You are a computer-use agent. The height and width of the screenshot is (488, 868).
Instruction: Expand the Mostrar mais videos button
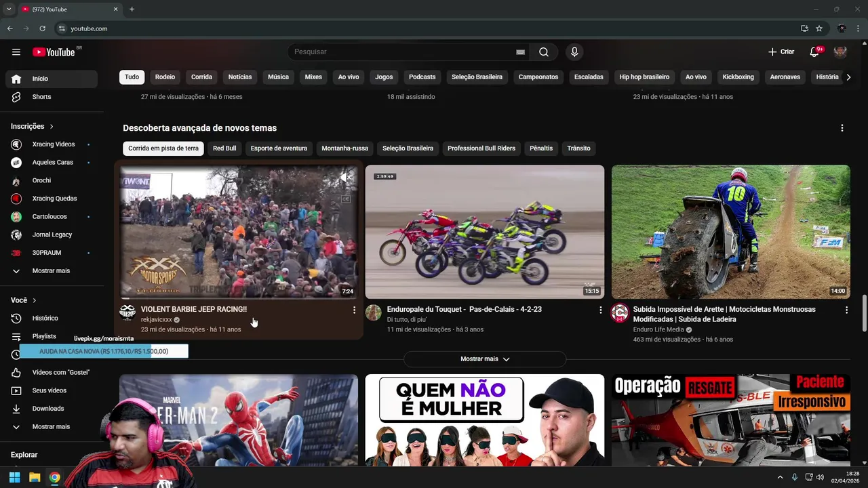click(x=485, y=359)
